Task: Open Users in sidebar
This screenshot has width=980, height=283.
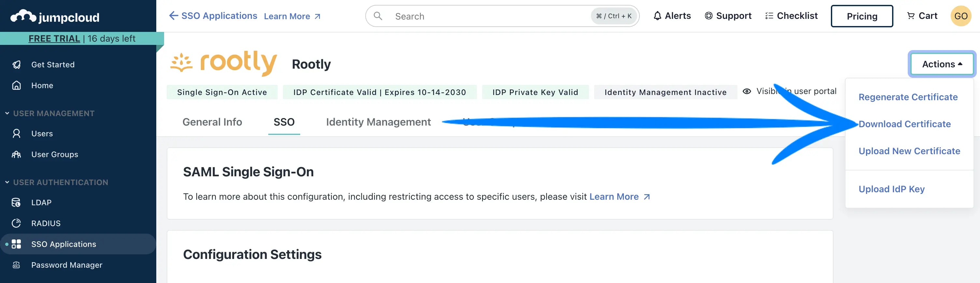Action: click(x=42, y=134)
